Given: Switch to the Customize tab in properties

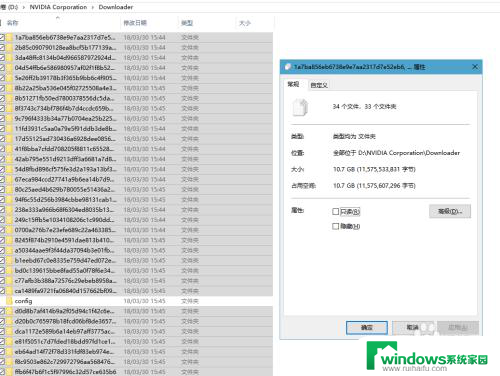Looking at the screenshot, I should pos(319,85).
